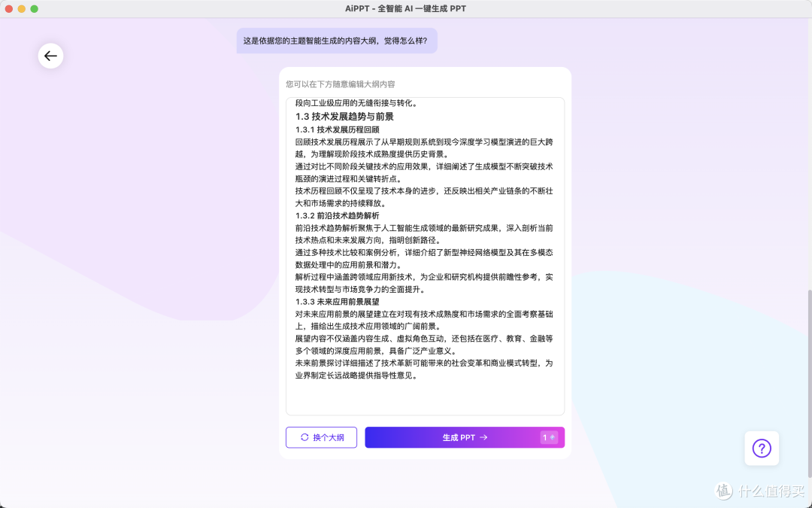Screen dimensions: 812x508
Task: Click the window title AiPPT - 全智能 AI 一键生成 PPT
Action: pyautogui.click(x=405, y=9)
